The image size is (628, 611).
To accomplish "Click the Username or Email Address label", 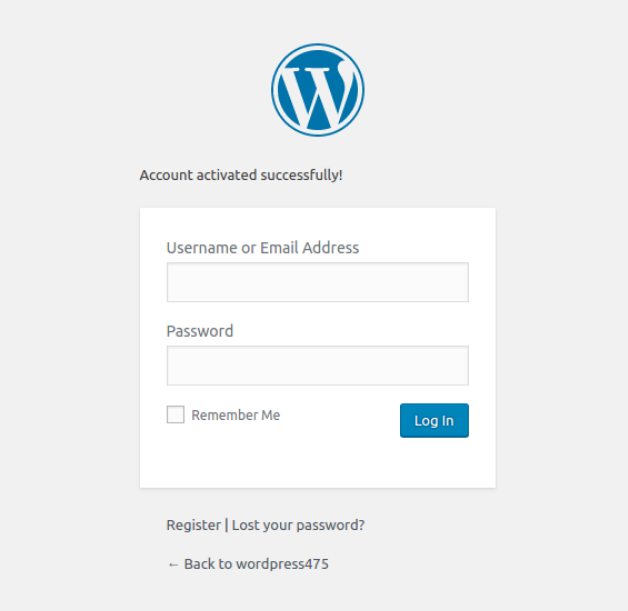I will 262,248.
